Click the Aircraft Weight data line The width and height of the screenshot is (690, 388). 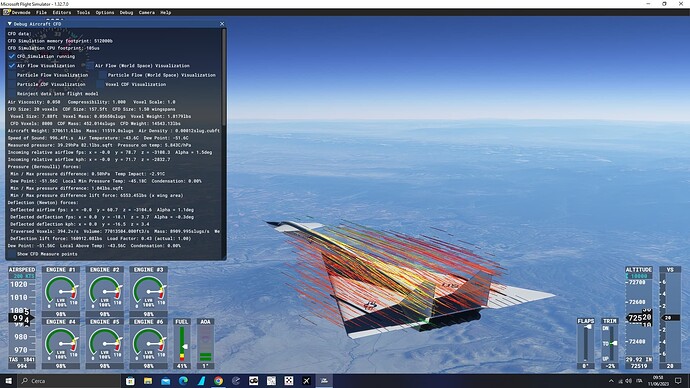114,131
